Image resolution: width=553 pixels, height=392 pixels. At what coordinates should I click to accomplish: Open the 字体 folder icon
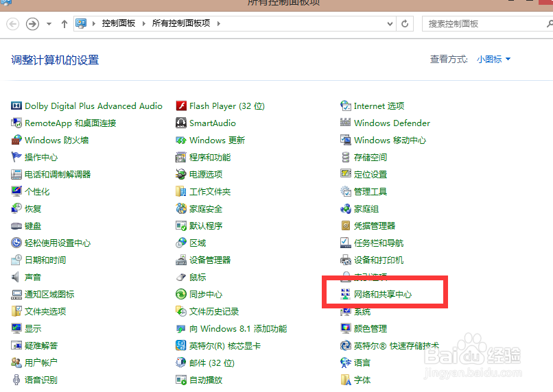(346, 380)
